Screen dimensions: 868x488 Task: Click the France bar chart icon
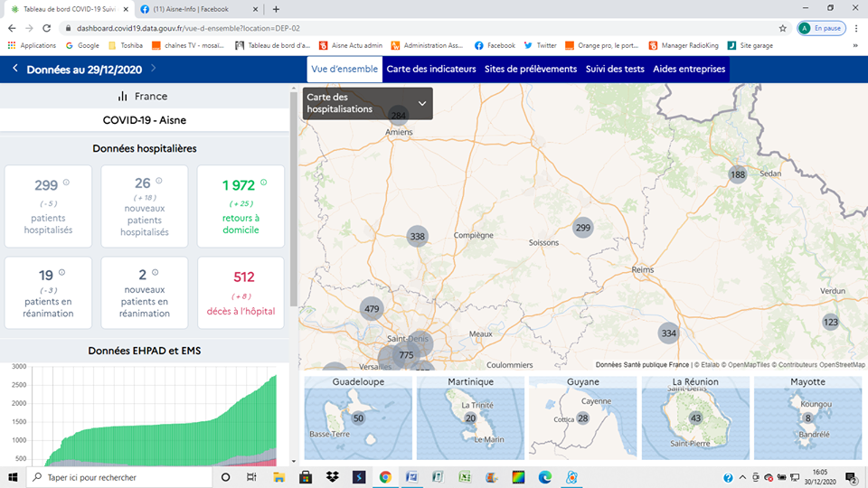(x=122, y=97)
